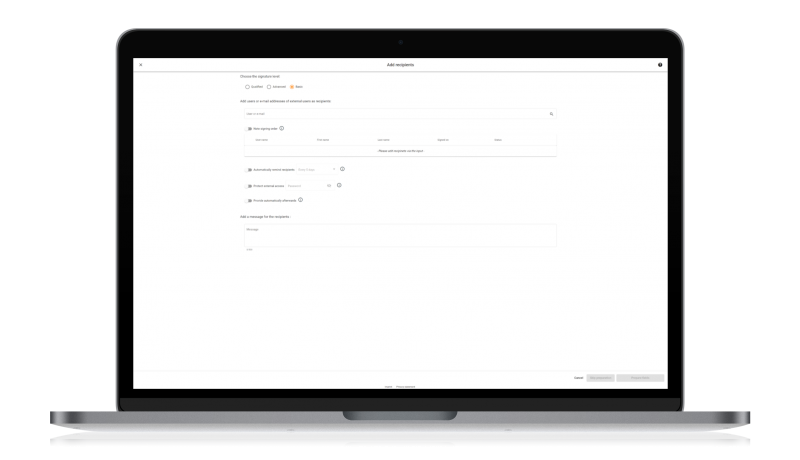The height and width of the screenshot is (460, 800).
Task: Toggle the signing order switch
Action: [249, 129]
